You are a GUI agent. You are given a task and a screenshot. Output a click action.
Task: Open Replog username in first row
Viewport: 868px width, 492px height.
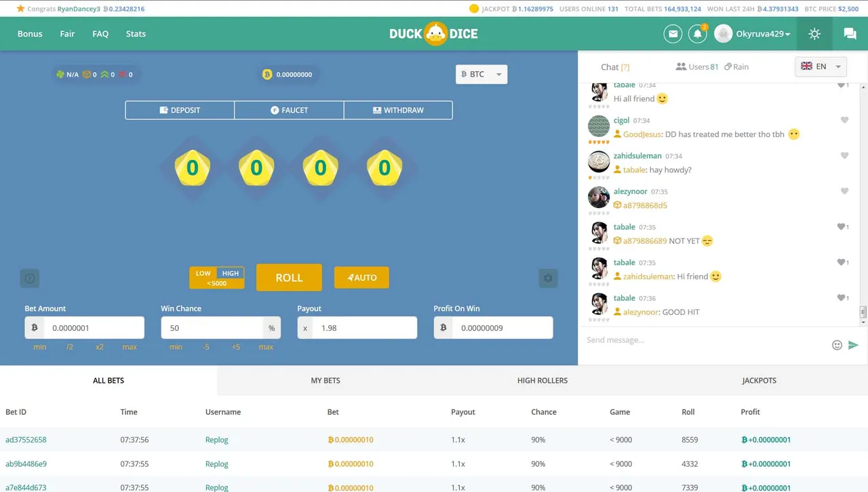click(217, 439)
